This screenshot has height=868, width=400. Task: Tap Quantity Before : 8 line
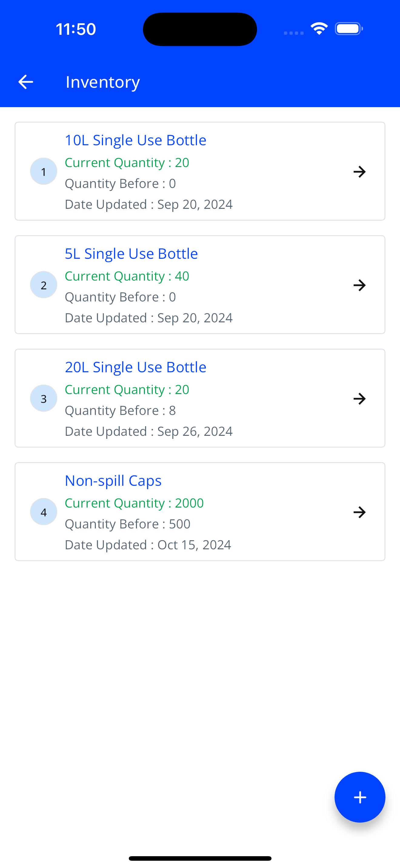click(x=120, y=410)
